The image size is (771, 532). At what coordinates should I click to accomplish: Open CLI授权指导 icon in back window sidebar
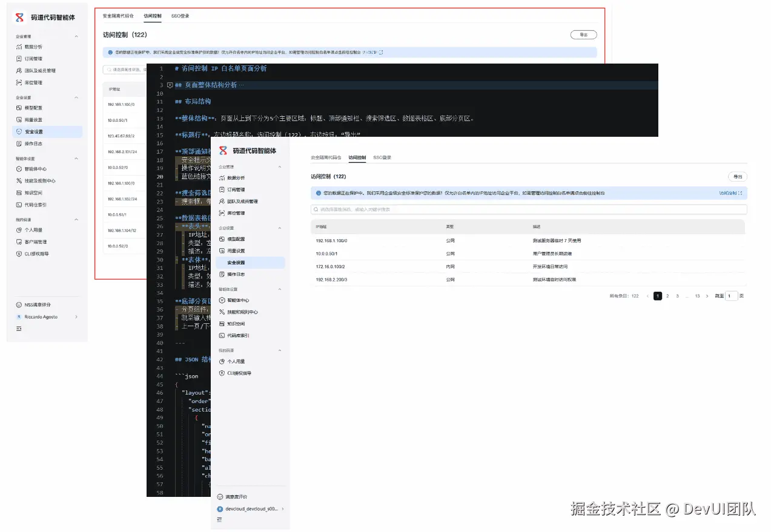tap(19, 254)
